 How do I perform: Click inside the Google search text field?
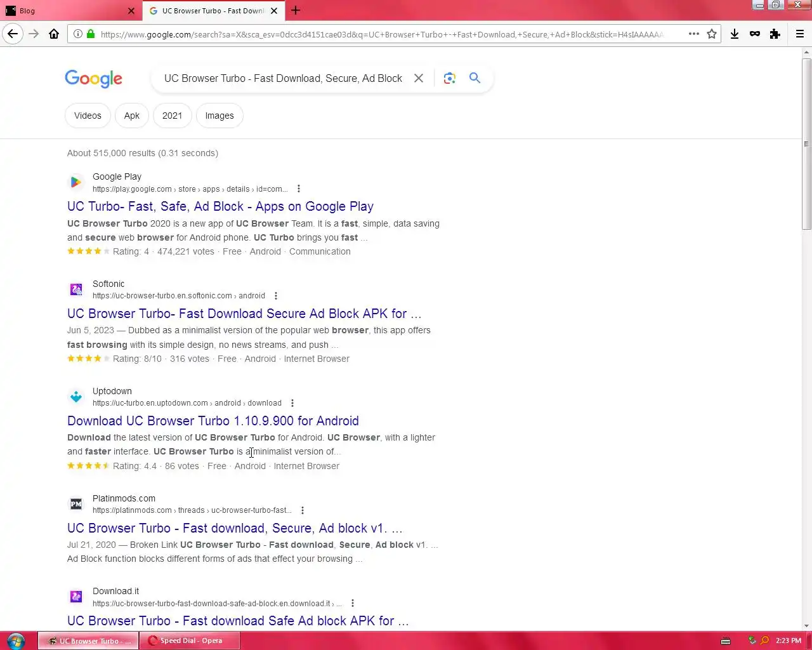pyautogui.click(x=283, y=78)
